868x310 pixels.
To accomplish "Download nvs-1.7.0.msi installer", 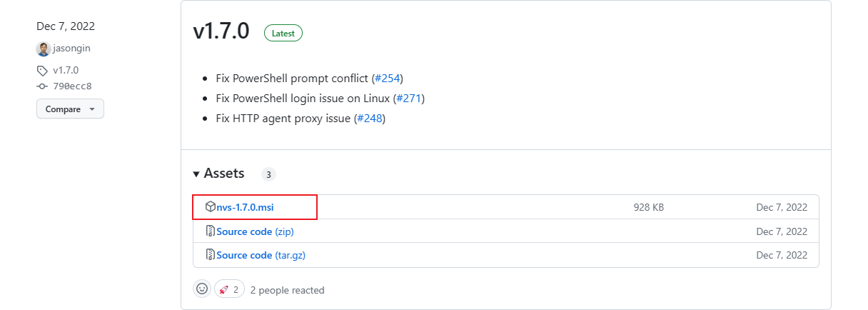I will tap(245, 207).
